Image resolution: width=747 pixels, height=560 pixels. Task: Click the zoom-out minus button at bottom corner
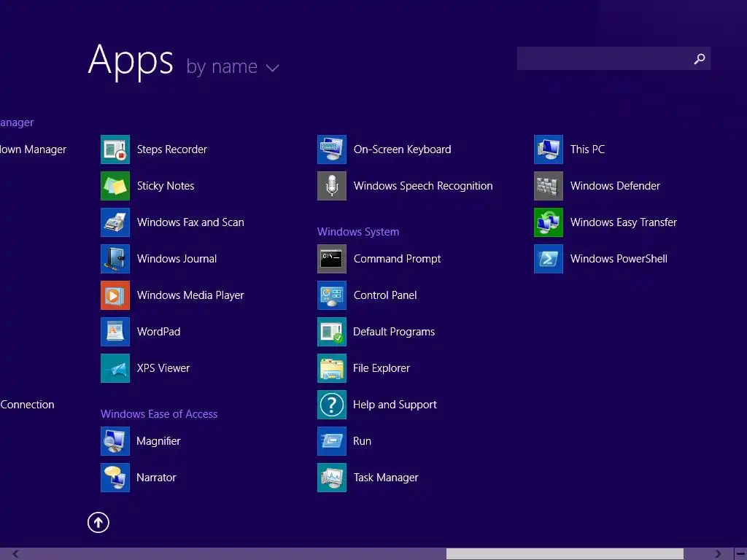[x=740, y=554]
